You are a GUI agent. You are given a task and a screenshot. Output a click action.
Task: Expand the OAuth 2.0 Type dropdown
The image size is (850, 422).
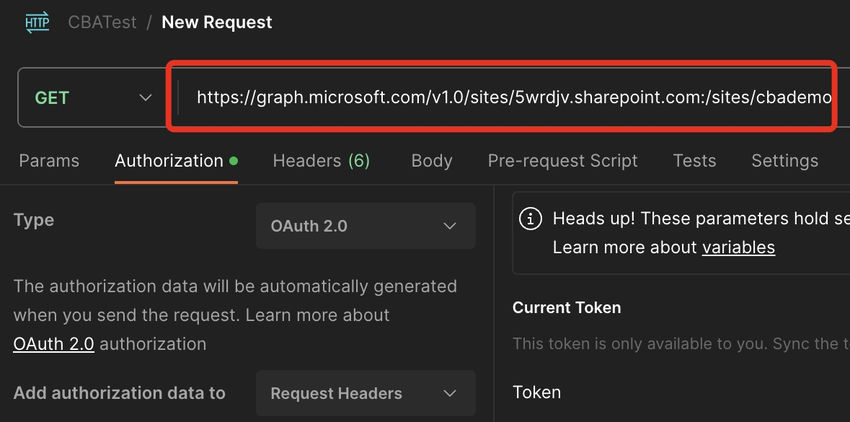coord(365,226)
